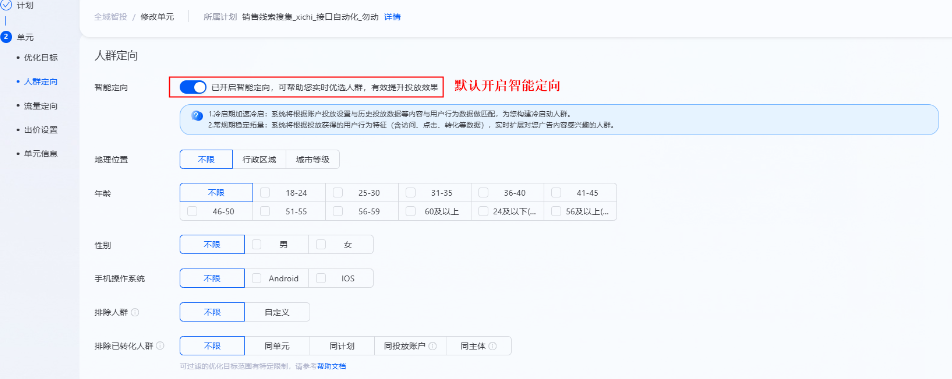
Task: Click info icon inside 同投放账户 option
Action: coord(433,346)
